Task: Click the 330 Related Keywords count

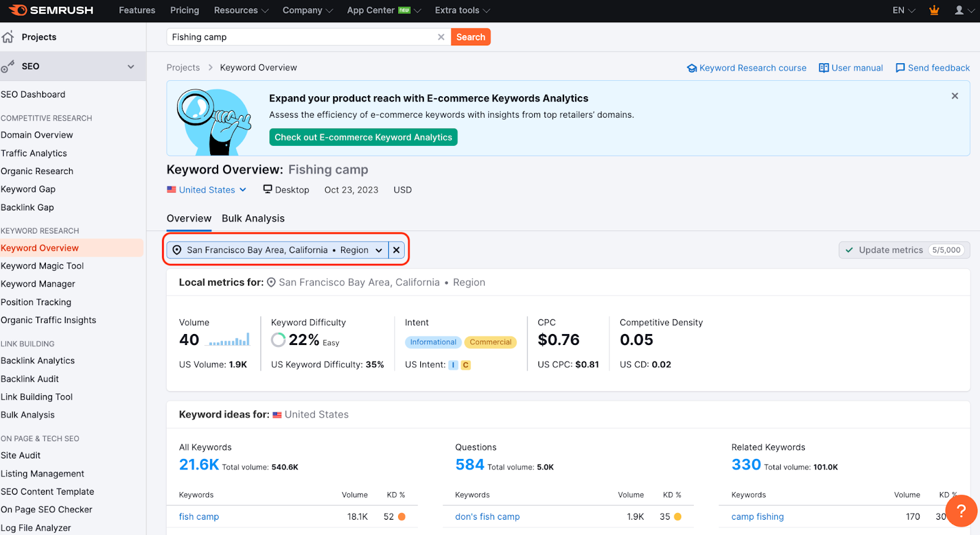Action: 745,465
